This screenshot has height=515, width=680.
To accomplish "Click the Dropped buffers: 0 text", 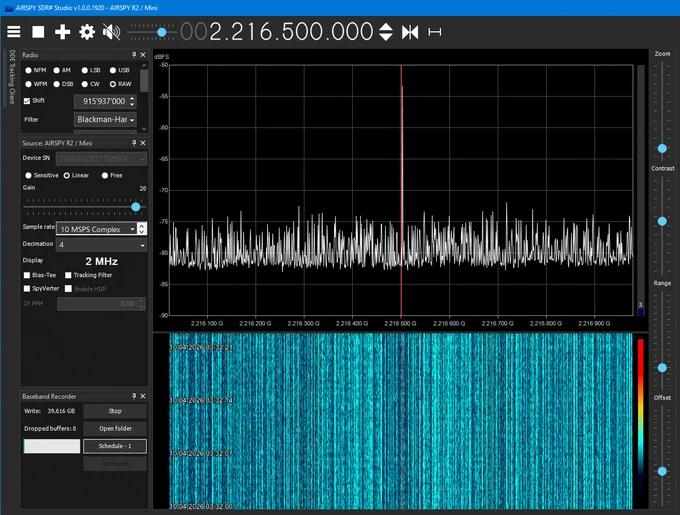I will click(50, 428).
